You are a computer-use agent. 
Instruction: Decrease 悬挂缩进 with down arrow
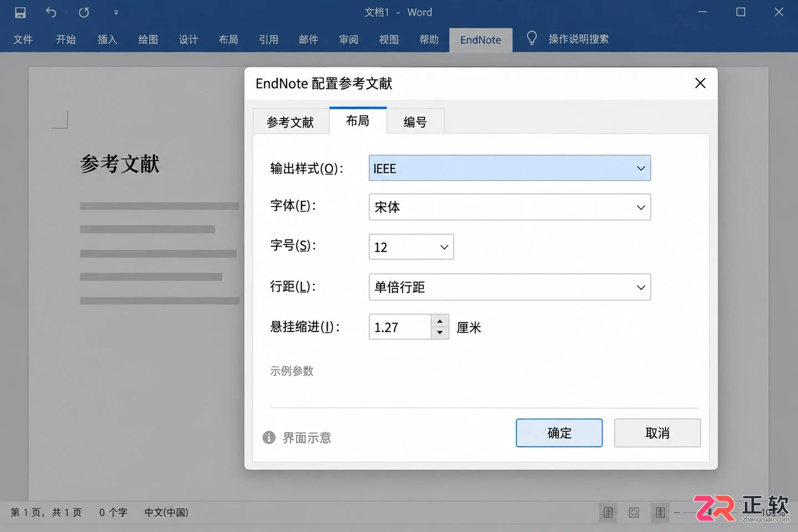(x=440, y=332)
